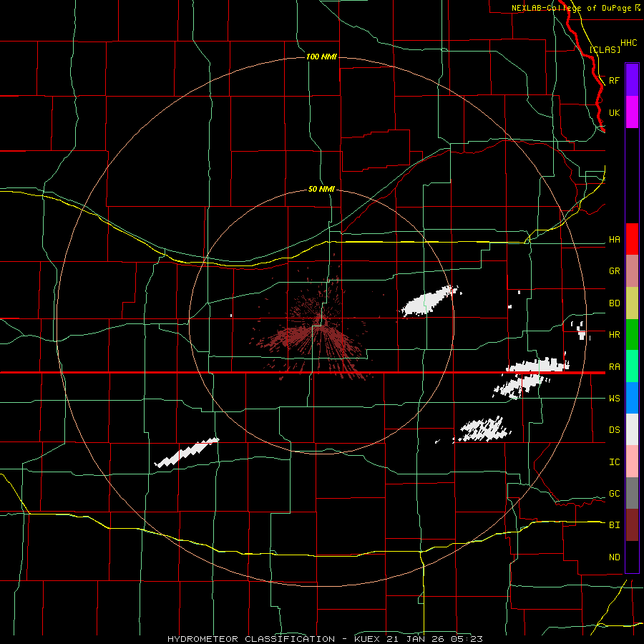Click the BD yellow legend swatch
The image size is (644, 644).
632,303
